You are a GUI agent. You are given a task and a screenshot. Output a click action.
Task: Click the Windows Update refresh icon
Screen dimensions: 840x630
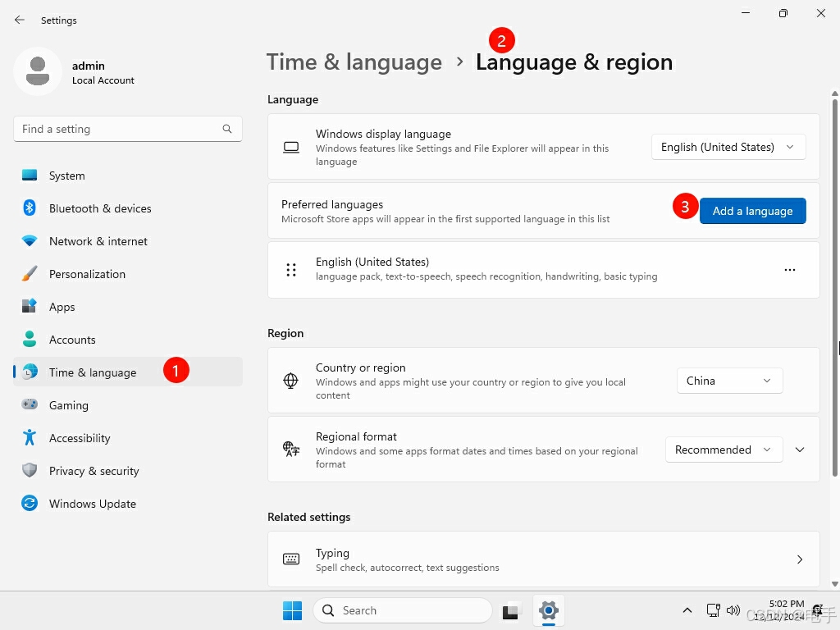click(x=30, y=503)
